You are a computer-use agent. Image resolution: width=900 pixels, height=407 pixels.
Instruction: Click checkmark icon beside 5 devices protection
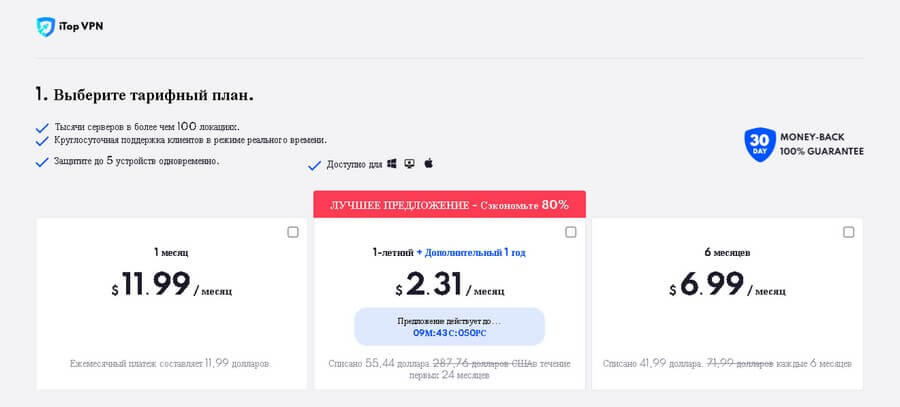point(42,162)
